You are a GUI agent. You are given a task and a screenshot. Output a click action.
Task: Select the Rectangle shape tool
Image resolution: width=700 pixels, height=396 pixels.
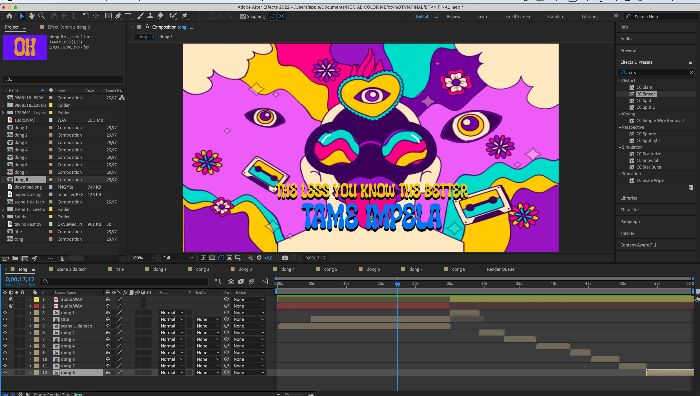pos(108,16)
